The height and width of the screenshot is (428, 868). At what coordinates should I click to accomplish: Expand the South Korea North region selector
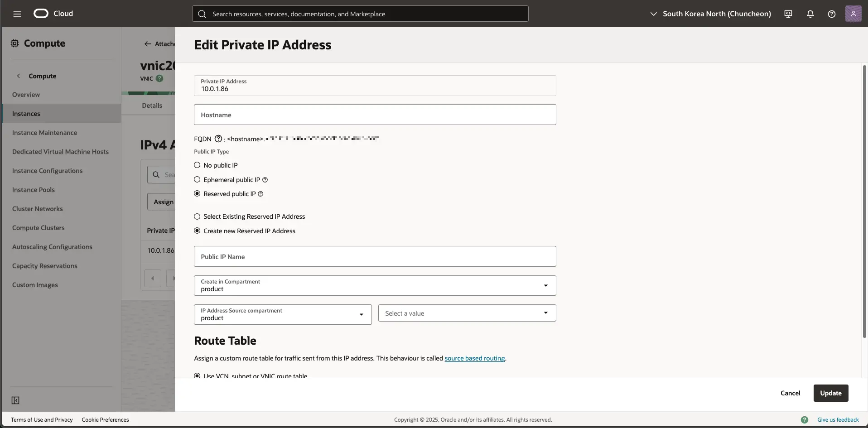click(x=654, y=14)
